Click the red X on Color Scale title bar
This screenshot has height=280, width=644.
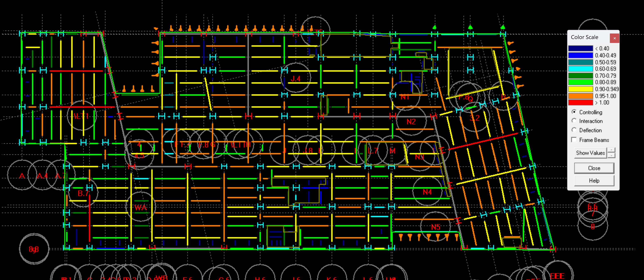615,38
